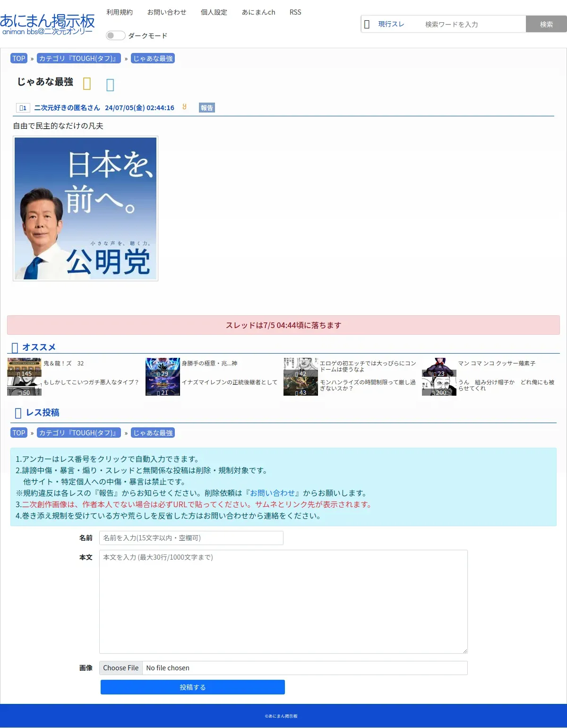Click the thread expiry notice スレッドは7/5 04:44頃に落ちます
This screenshot has height=728, width=567.
283,325
